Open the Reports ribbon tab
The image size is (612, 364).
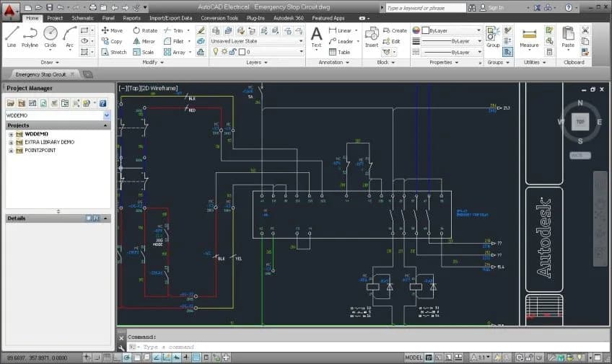(131, 17)
